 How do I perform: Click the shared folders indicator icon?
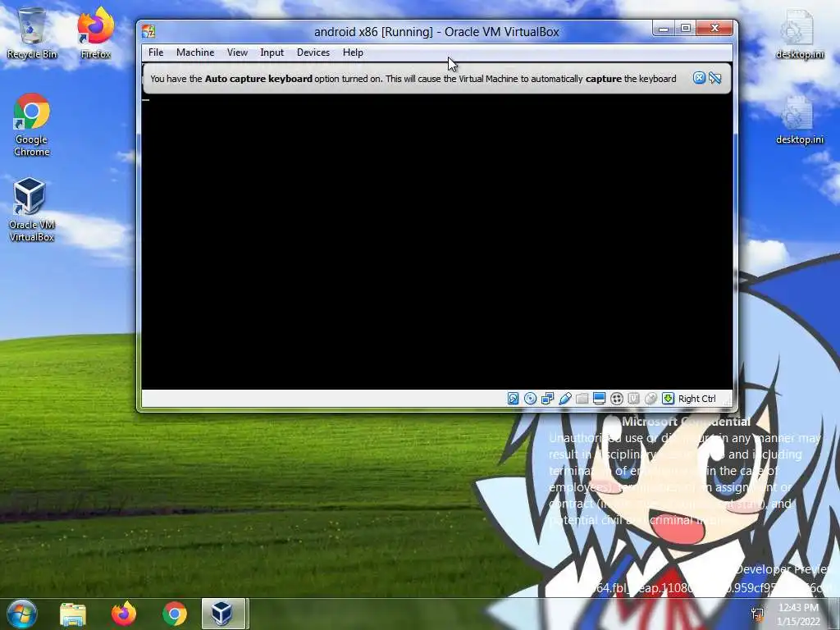pos(582,398)
